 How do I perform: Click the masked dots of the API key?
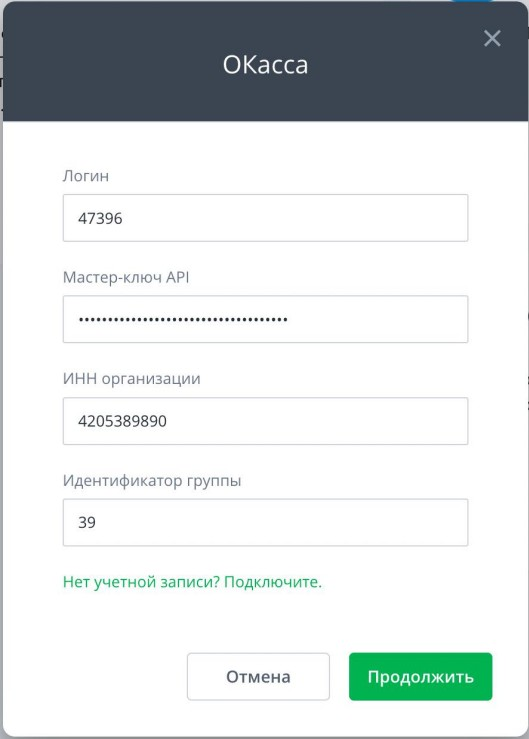click(183, 320)
